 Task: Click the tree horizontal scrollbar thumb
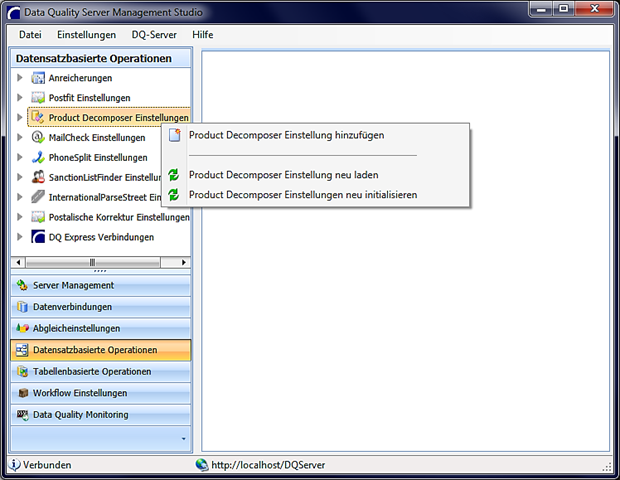coord(93,262)
